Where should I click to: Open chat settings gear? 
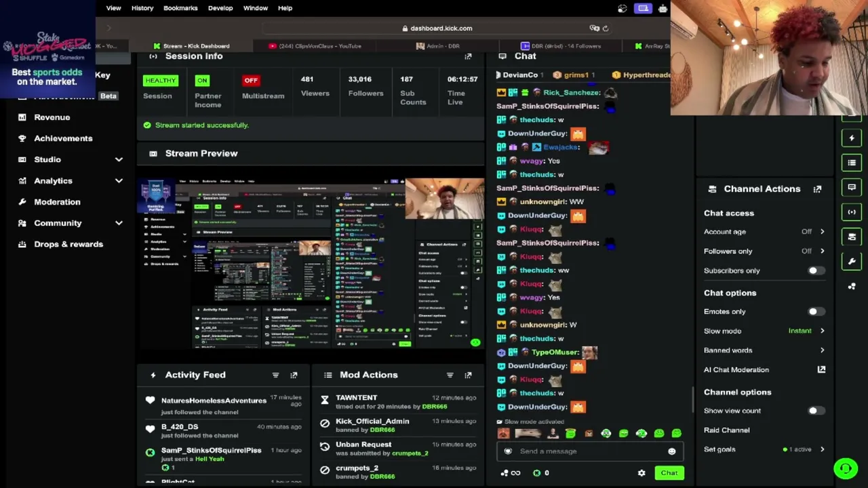click(642, 473)
